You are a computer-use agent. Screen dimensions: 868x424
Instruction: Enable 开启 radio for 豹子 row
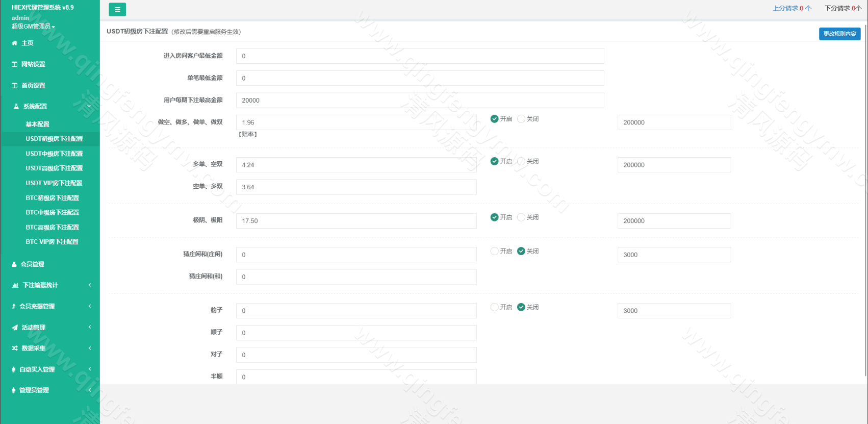[494, 307]
